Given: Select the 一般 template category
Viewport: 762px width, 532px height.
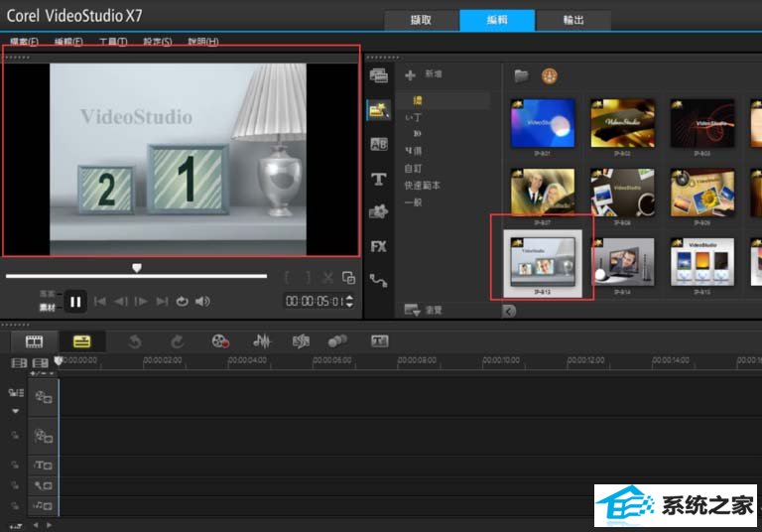Looking at the screenshot, I should tap(413, 202).
